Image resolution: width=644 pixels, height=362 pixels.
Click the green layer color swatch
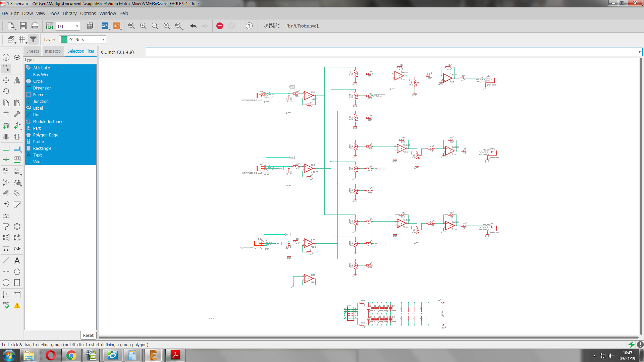click(64, 40)
